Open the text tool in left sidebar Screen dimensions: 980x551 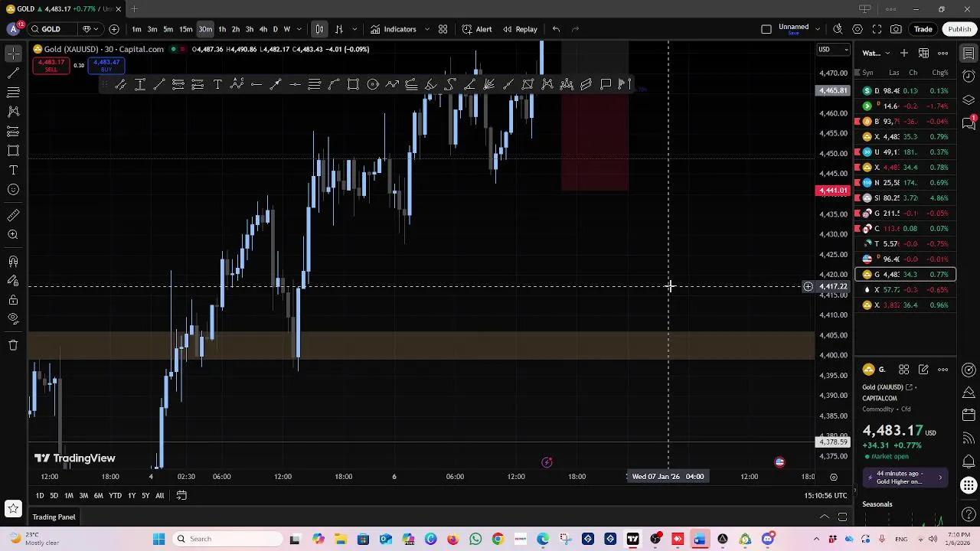coord(13,170)
